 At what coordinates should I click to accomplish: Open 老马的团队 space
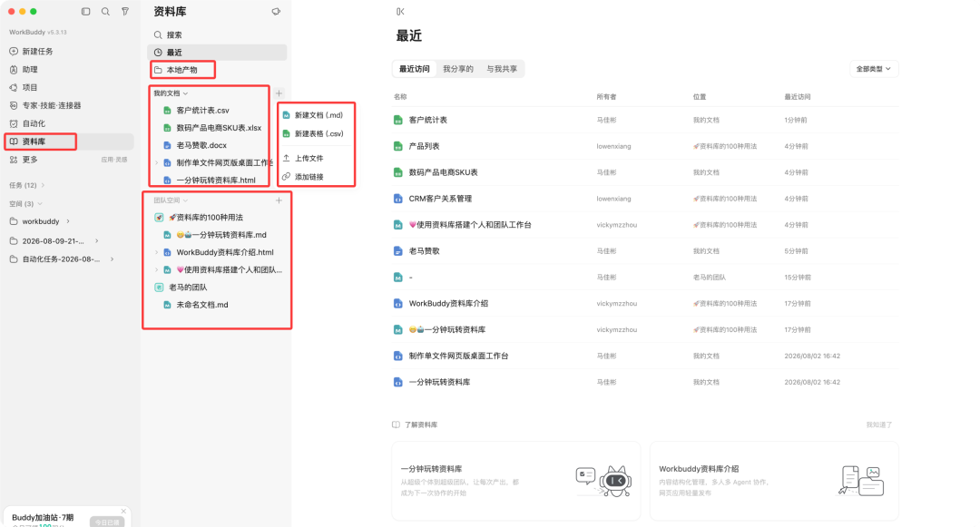click(x=188, y=288)
